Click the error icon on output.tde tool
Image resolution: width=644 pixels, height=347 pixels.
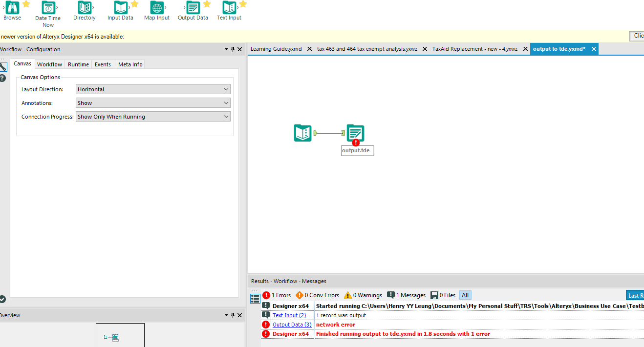[356, 143]
